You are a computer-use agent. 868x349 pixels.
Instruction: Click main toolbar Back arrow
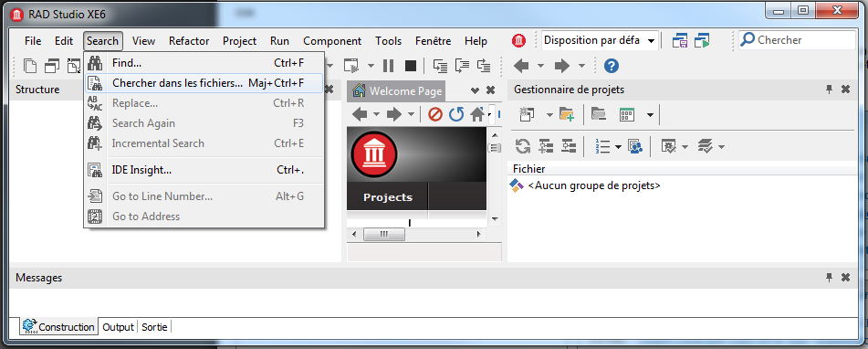[x=521, y=67]
